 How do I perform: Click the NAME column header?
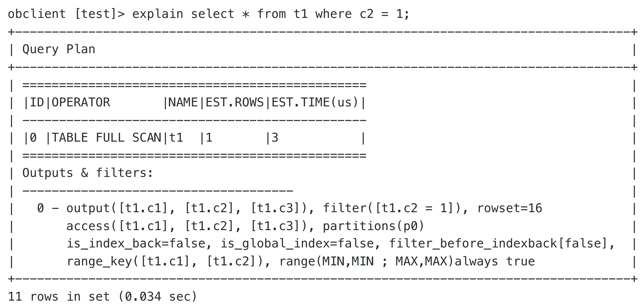(183, 103)
